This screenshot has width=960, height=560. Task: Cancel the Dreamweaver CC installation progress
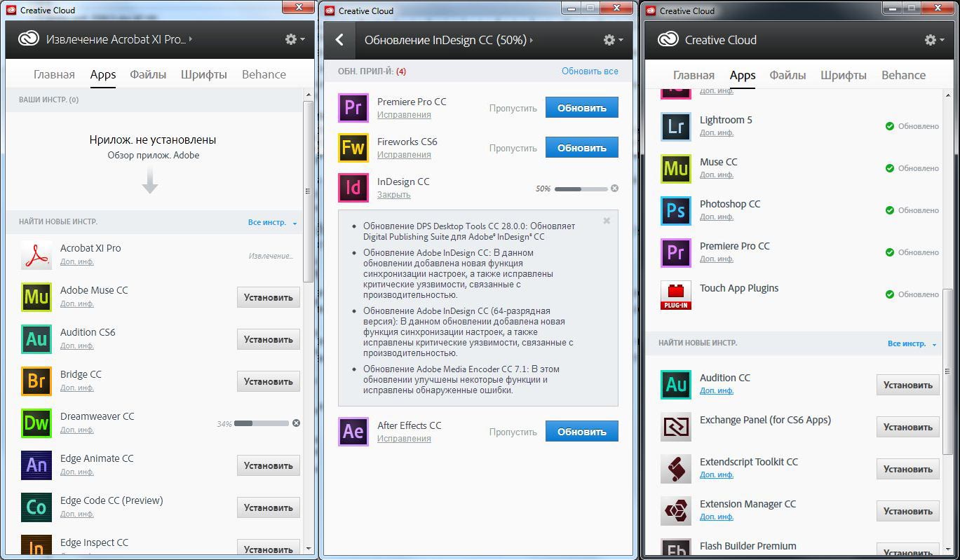(296, 423)
